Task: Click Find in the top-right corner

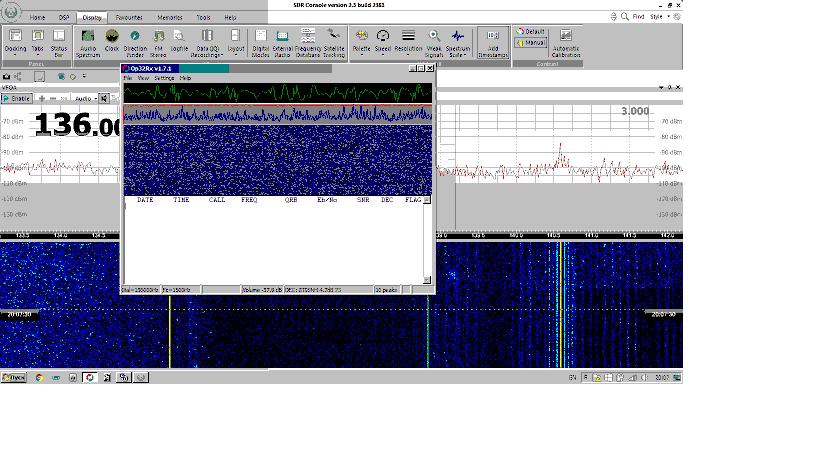Action: tap(636, 17)
